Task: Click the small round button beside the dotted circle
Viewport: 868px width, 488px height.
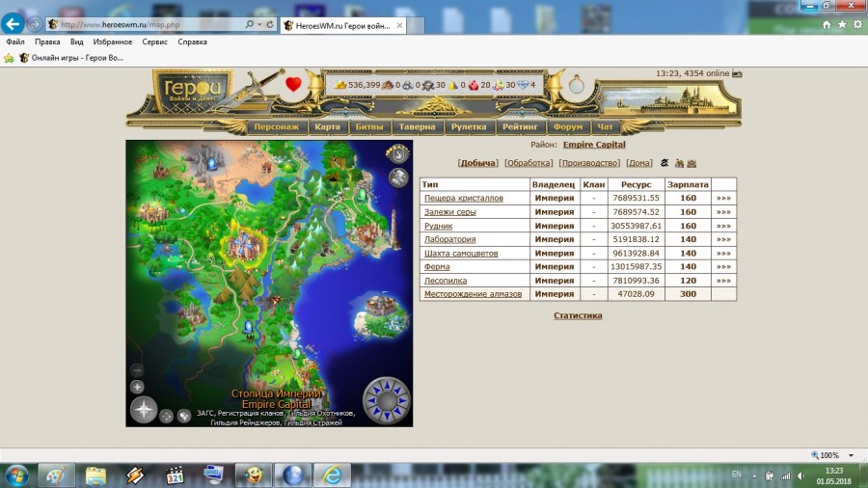Action: point(184,416)
